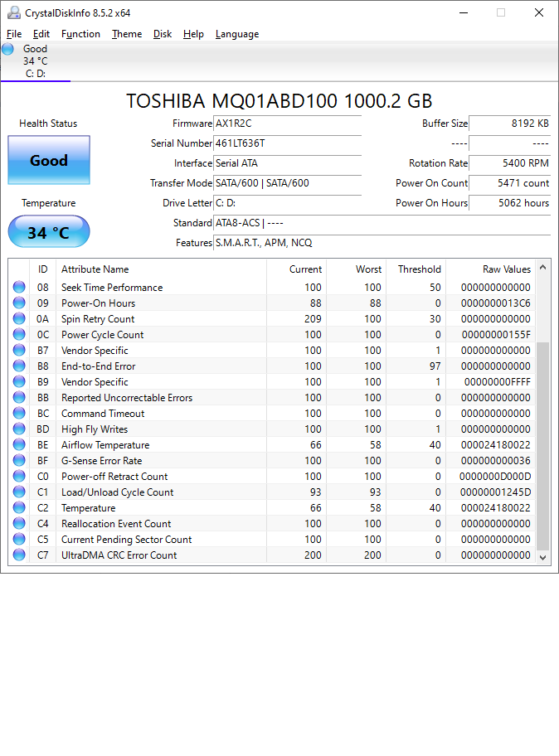Screen dimensions: 559x756
Task: Select the UltraDMA CRC Error Count name
Action: pos(119,555)
